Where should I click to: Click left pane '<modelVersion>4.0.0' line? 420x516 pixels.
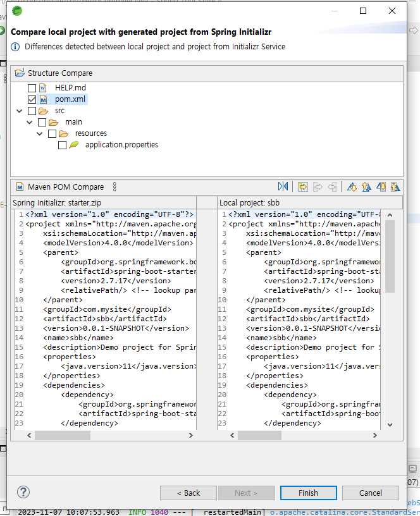click(118, 243)
